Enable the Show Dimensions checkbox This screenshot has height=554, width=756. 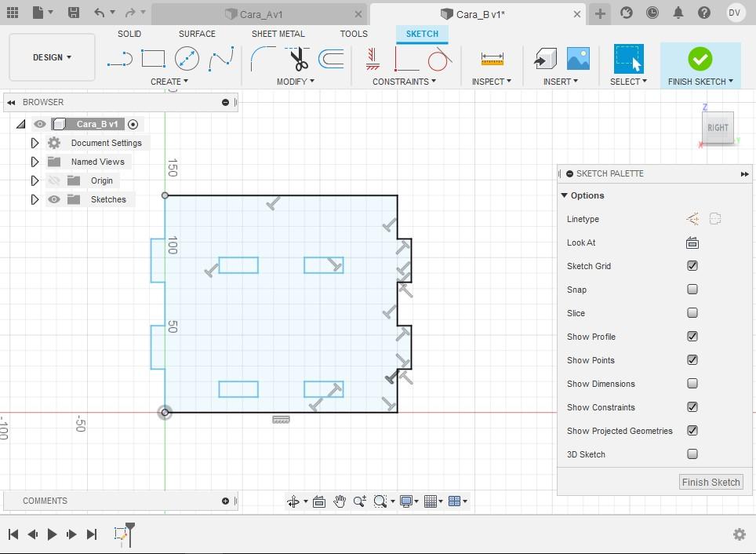(x=692, y=384)
